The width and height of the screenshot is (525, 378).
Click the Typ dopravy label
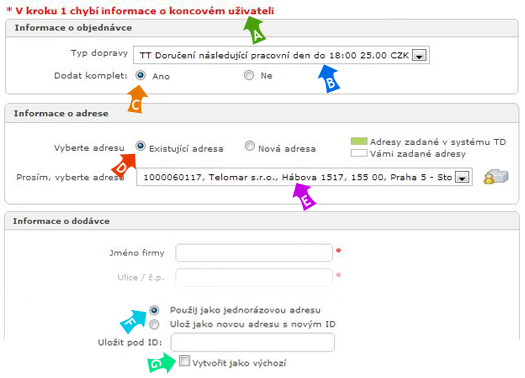pos(99,53)
